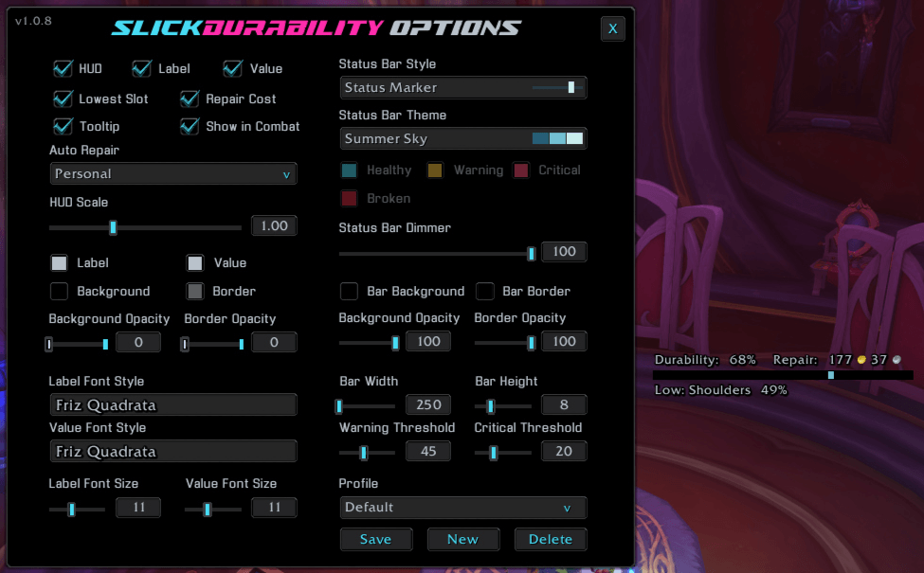This screenshot has height=573, width=924.
Task: Click the bar Background Opacity 100 field
Action: (428, 341)
